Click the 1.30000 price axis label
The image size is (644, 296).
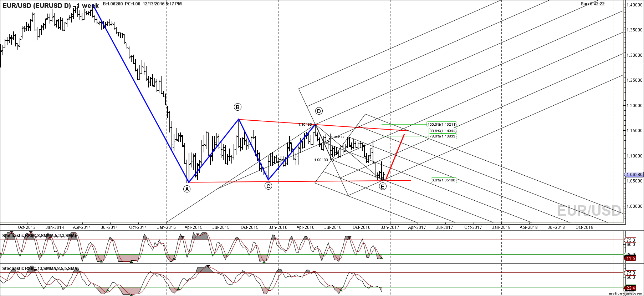pyautogui.click(x=635, y=55)
